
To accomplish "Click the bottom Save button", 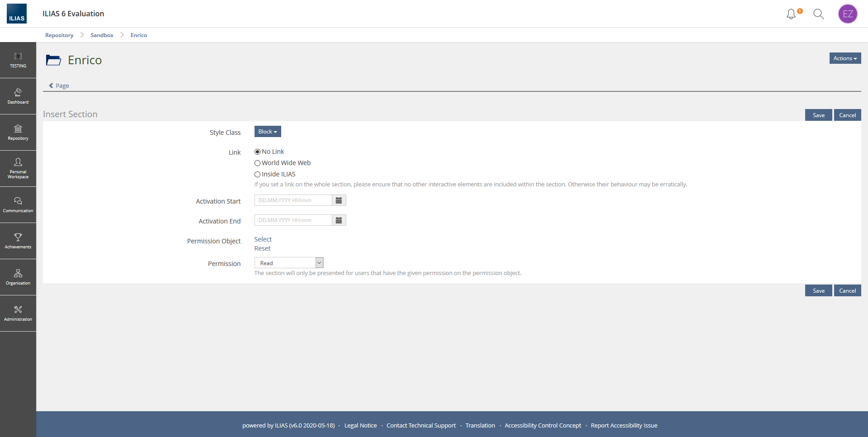I will (x=818, y=291).
